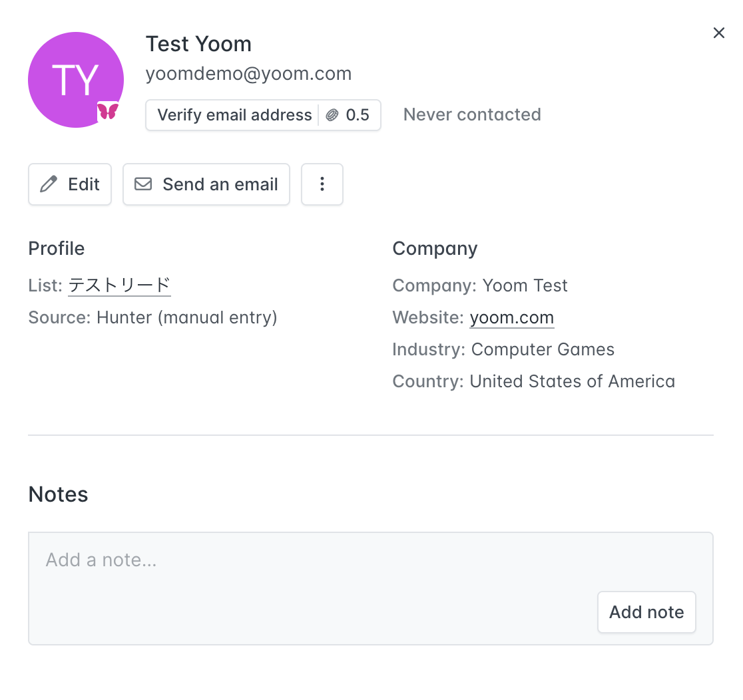This screenshot has width=743, height=700.
Task: Click the Country value United States of America
Action: coord(572,381)
